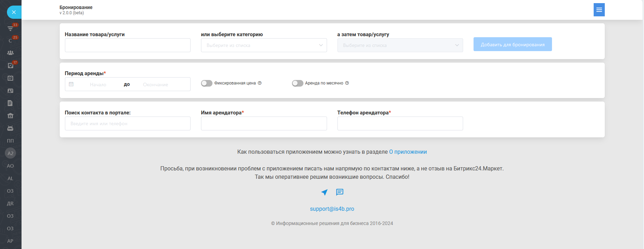Focus the Имя арендатора input field

point(264,123)
